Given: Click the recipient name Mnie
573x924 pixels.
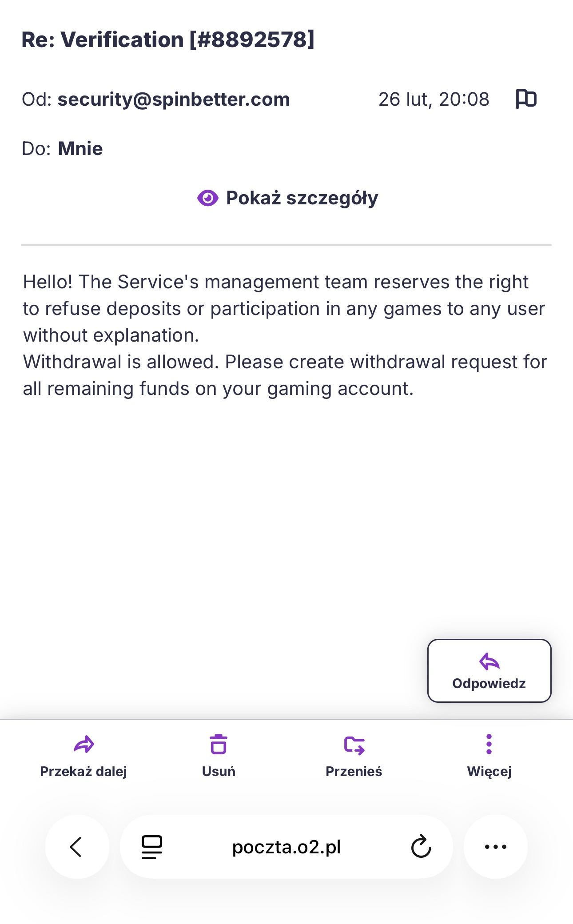Looking at the screenshot, I should click(x=80, y=149).
